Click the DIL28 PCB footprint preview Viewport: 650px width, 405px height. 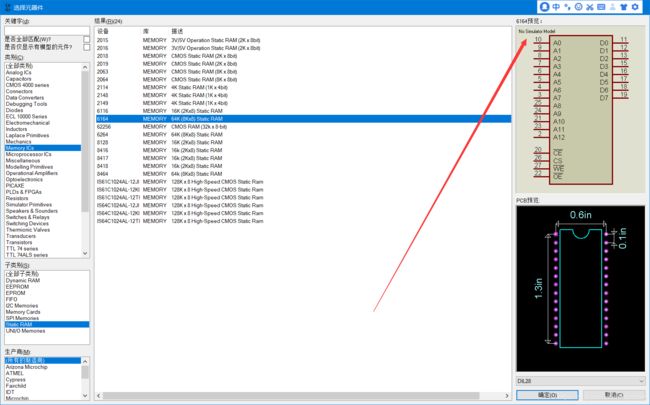pyautogui.click(x=580, y=289)
